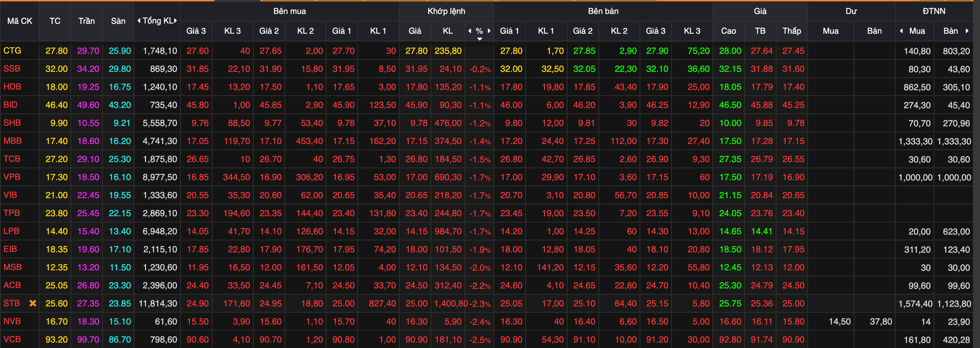
Task: Click MSB sell price 12.10
Action: pyautogui.click(x=511, y=267)
